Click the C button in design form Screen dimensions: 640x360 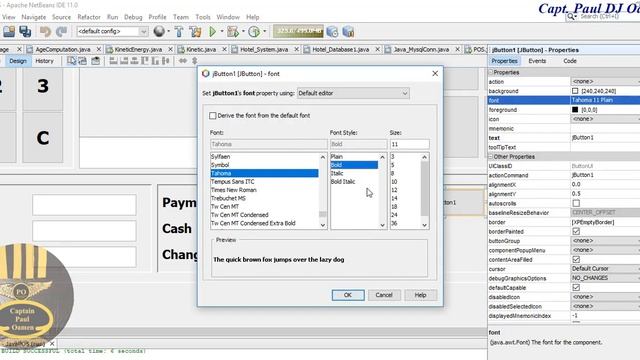[43, 138]
